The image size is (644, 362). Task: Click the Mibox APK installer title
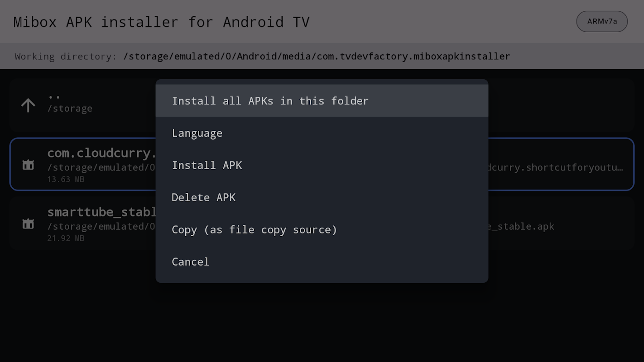[x=161, y=22]
